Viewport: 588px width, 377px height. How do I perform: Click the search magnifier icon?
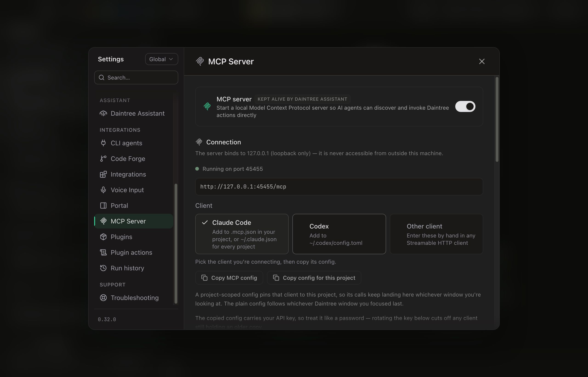102,78
